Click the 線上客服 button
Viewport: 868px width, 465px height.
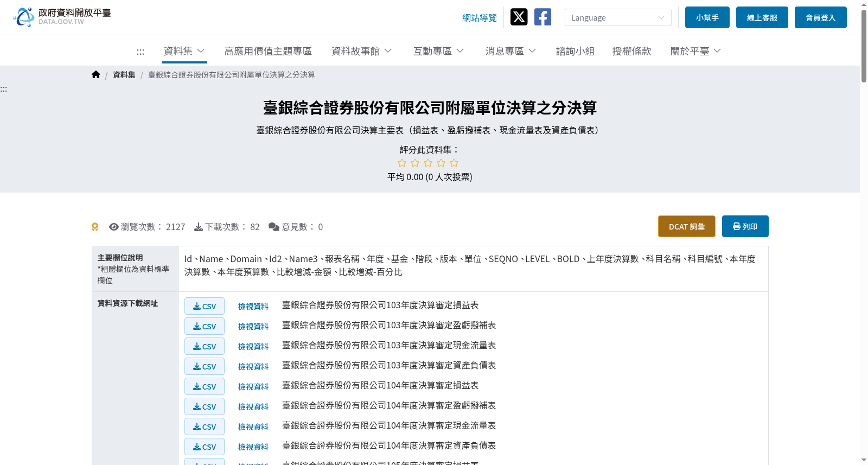pyautogui.click(x=762, y=17)
